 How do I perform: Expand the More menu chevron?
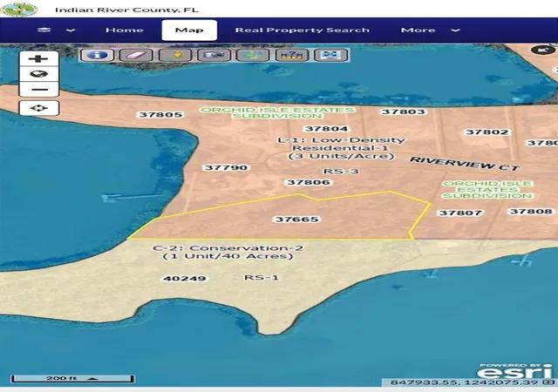(x=455, y=30)
